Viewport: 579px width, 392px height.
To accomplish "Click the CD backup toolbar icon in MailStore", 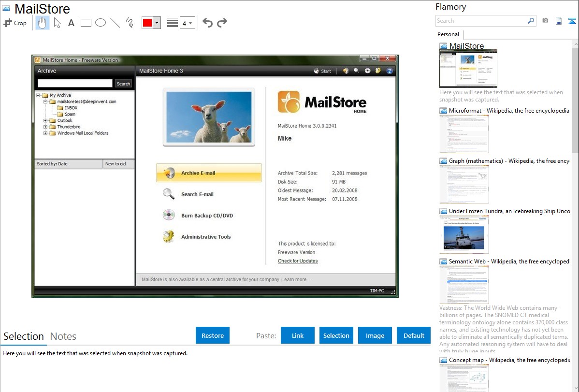I will (367, 71).
